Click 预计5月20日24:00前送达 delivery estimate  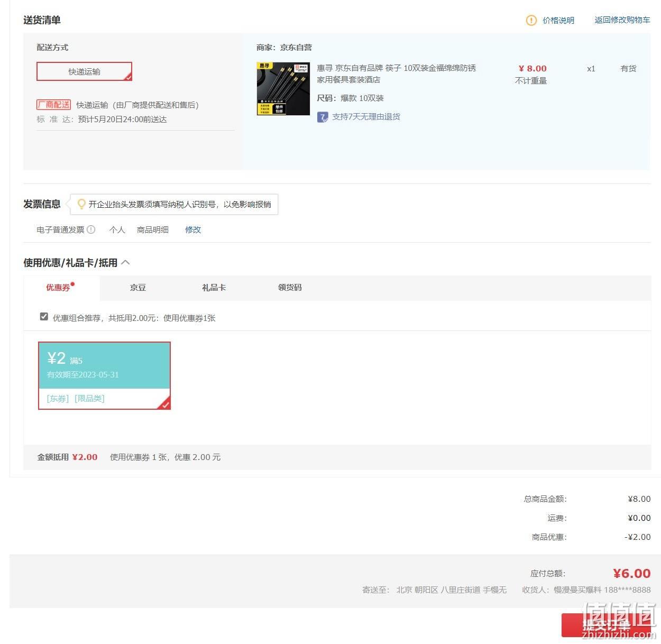pyautogui.click(x=122, y=119)
